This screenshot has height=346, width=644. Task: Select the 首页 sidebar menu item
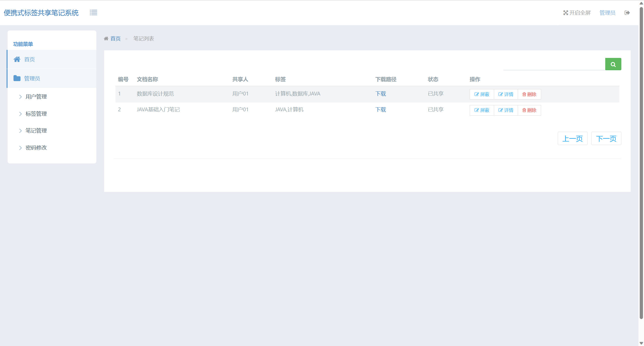click(x=29, y=59)
